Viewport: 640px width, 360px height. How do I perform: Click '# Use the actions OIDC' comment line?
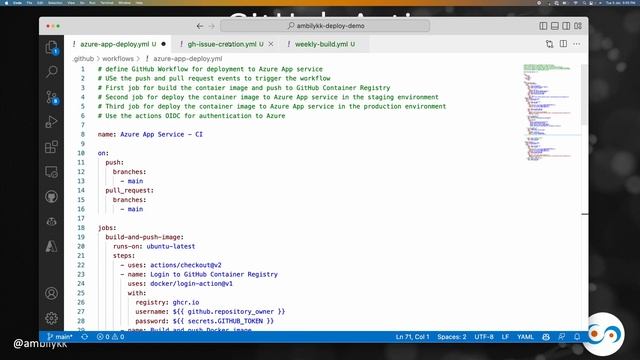coord(191,116)
